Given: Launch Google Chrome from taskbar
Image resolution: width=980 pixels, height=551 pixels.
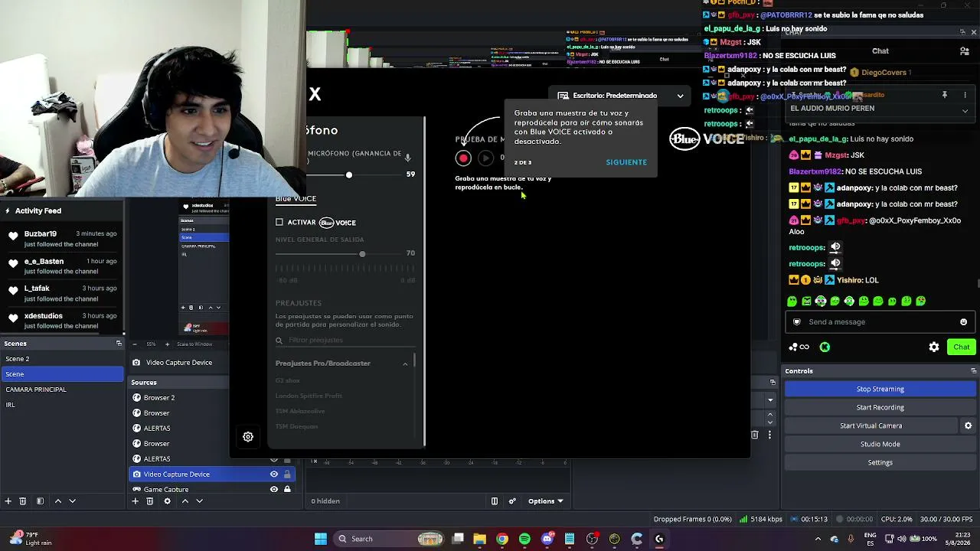Looking at the screenshot, I should (x=501, y=539).
